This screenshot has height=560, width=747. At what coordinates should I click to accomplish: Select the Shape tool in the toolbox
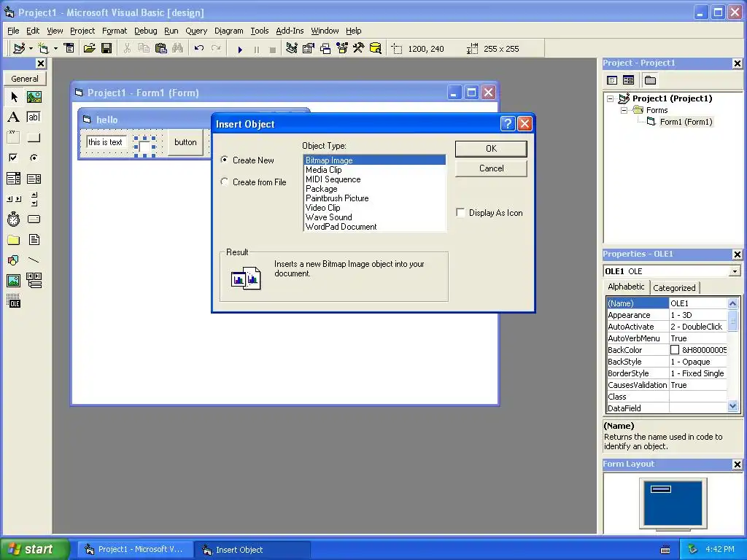tap(14, 260)
